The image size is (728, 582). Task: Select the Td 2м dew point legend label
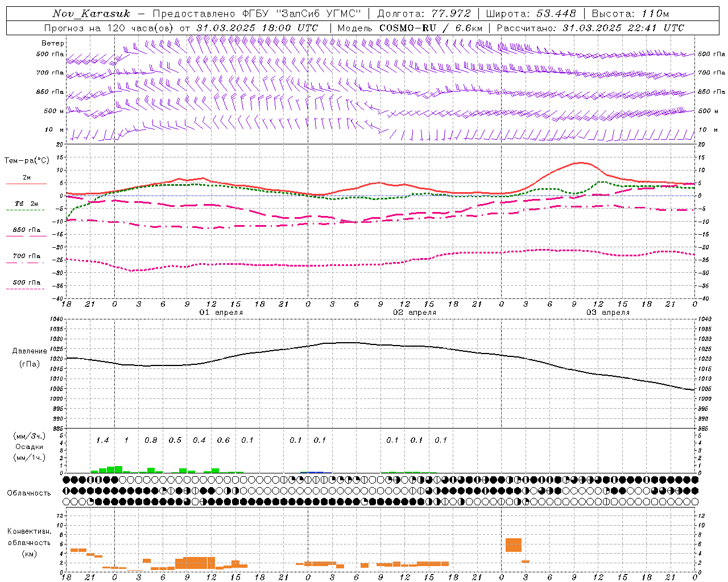click(27, 203)
